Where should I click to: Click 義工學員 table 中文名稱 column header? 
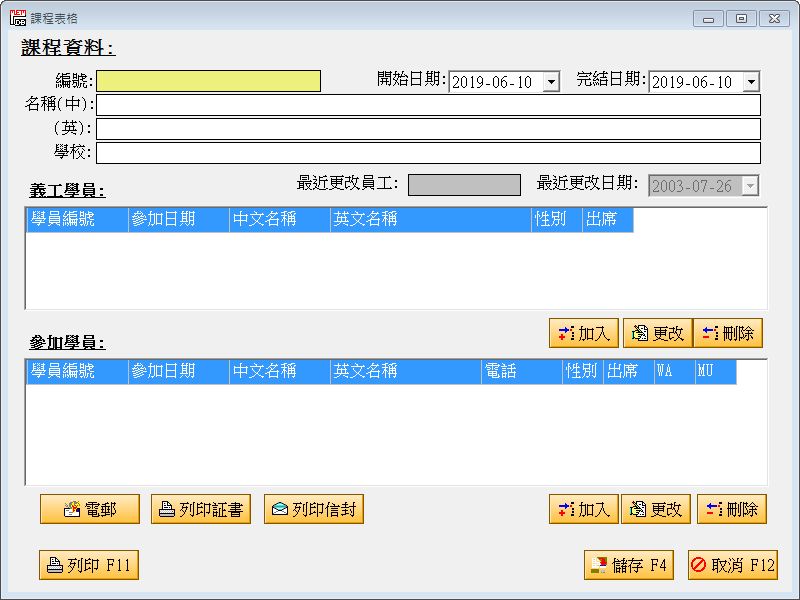(280, 219)
